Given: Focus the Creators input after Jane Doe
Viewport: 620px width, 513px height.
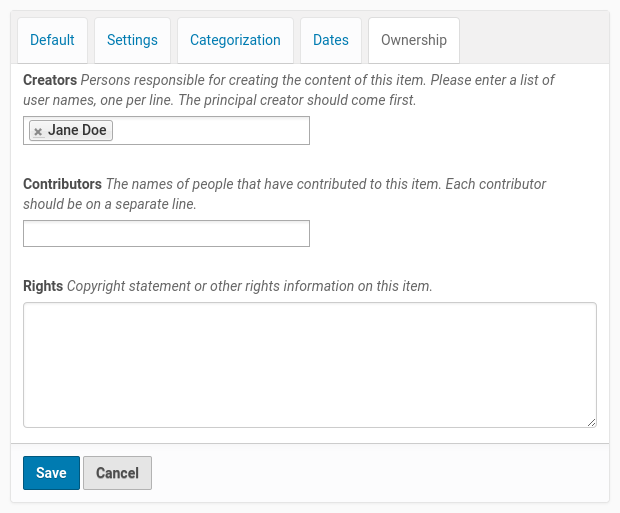Looking at the screenshot, I should click(x=210, y=131).
